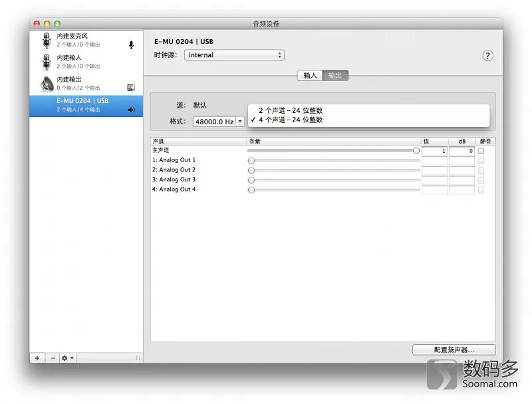Click master channel dB field
The width and height of the screenshot is (532, 404).
(462, 151)
